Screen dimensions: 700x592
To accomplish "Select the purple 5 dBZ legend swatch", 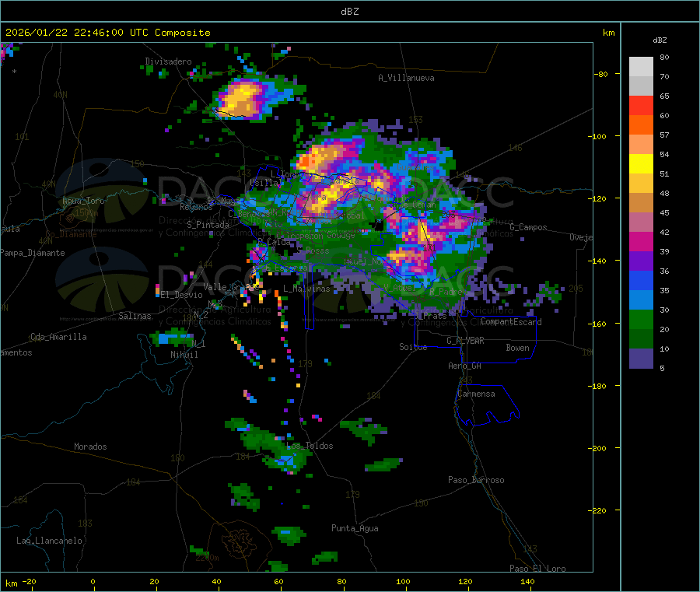I will pos(641,359).
